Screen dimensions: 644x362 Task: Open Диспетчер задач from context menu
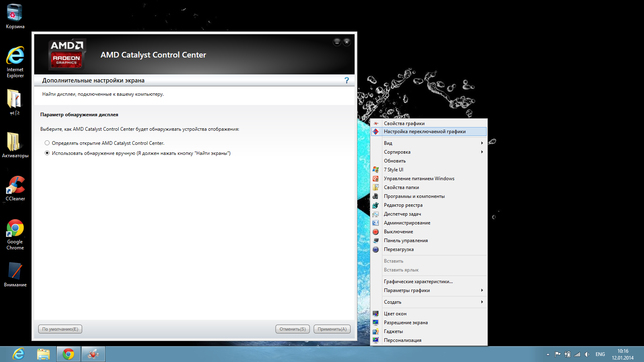click(x=429, y=214)
